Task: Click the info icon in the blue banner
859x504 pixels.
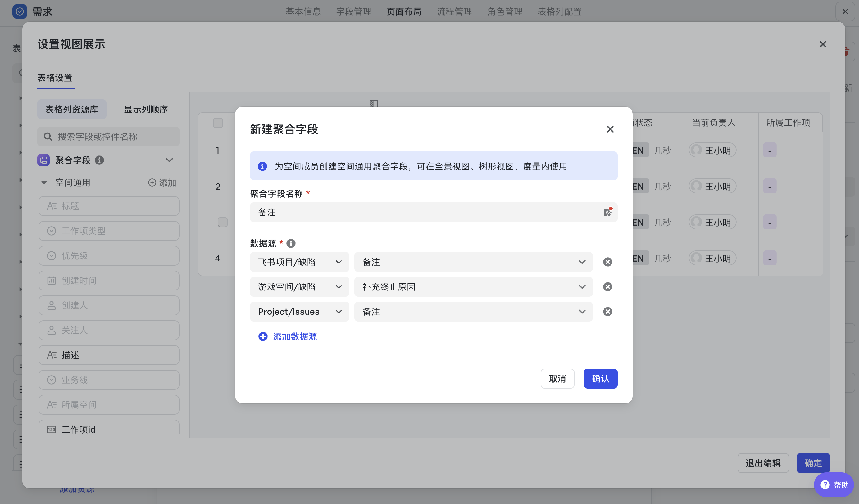Action: (262, 166)
